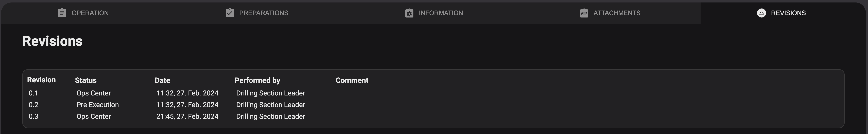This screenshot has width=868, height=134.
Task: Click the Attachments paperclip icon
Action: pos(584,13)
